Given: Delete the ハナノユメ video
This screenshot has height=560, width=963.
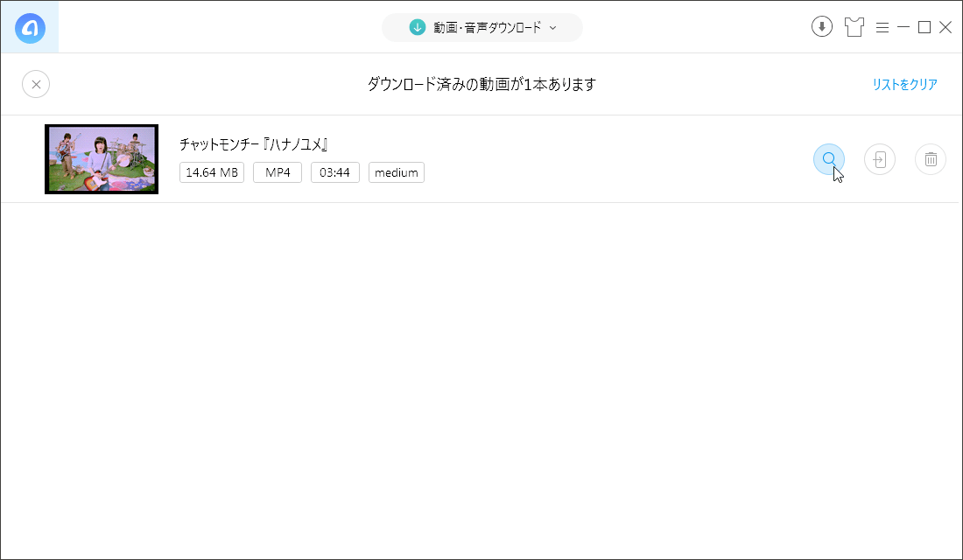Looking at the screenshot, I should click(931, 159).
